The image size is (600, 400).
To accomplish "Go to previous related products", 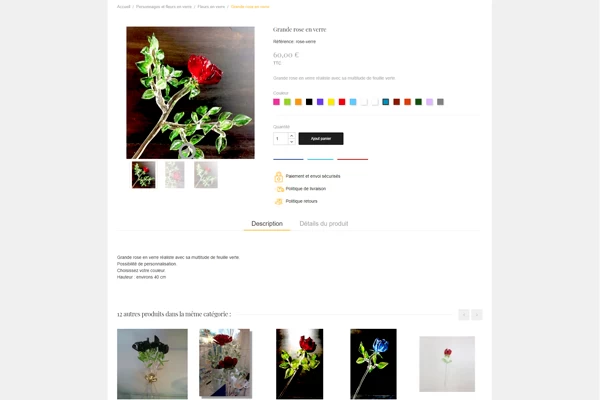I will [x=464, y=315].
